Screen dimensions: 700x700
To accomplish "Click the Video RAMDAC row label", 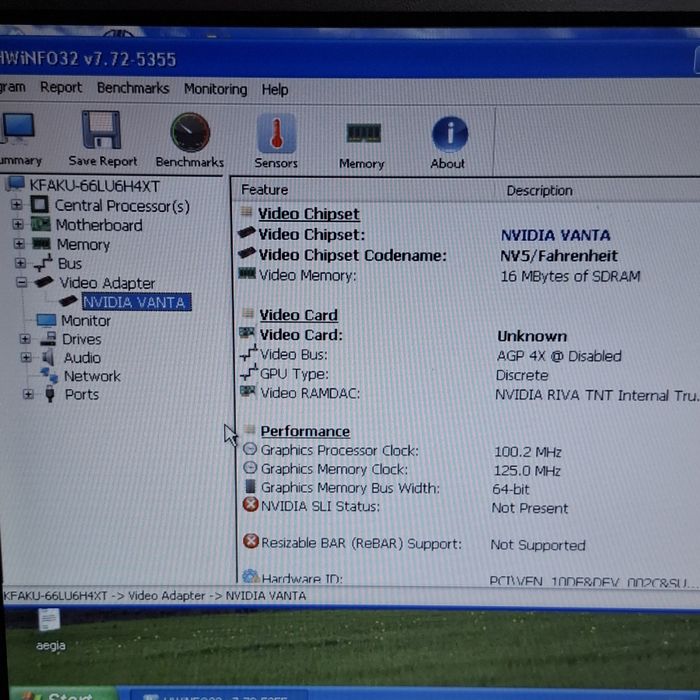I will point(310,393).
